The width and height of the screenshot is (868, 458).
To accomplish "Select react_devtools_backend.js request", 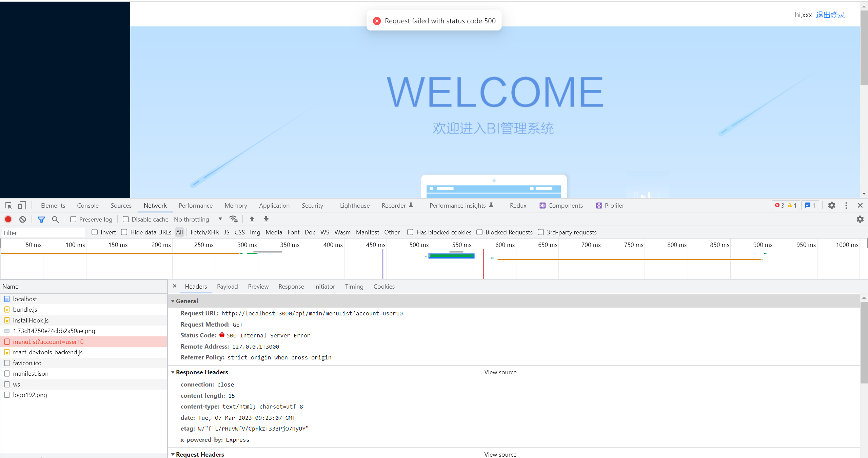I will coord(84,352).
